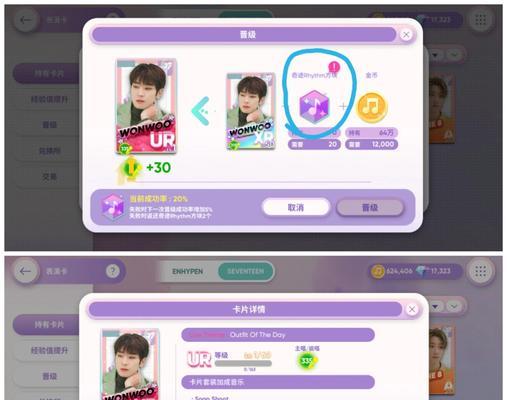Click the diamond currency icon in lower header
The width and height of the screenshot is (507, 400).
(x=422, y=271)
